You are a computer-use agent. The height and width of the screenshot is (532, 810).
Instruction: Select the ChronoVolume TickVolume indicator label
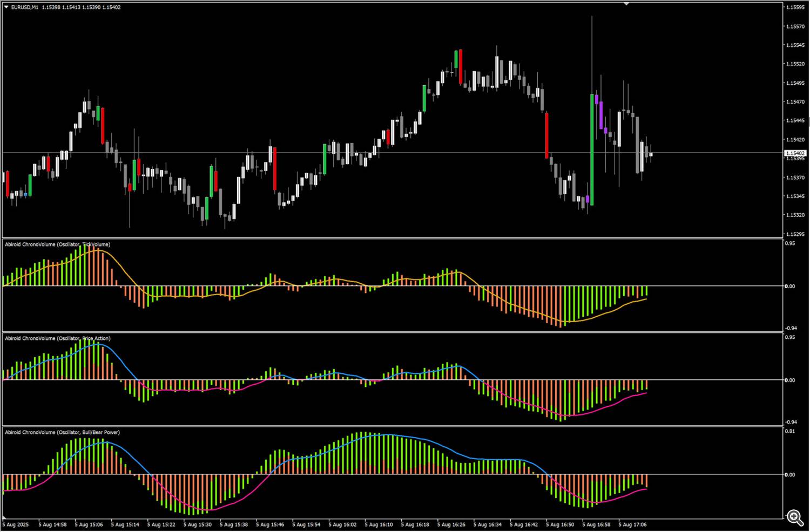coord(58,244)
